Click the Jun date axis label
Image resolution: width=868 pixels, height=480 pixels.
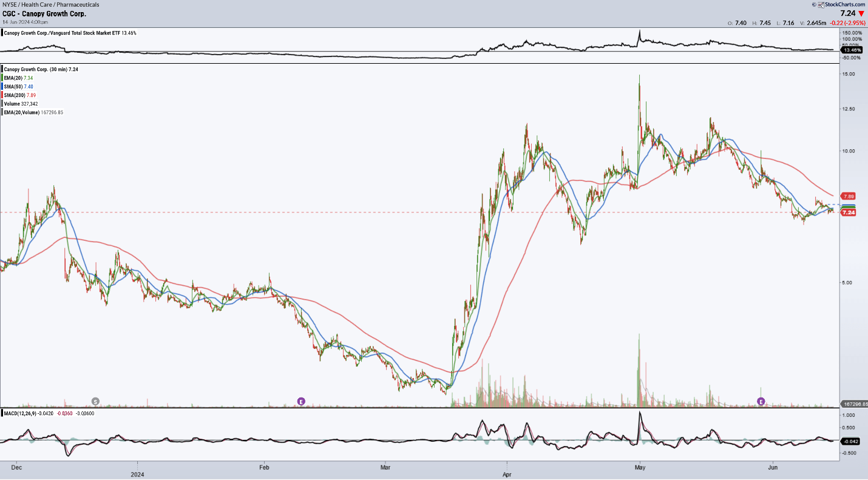[x=773, y=467]
